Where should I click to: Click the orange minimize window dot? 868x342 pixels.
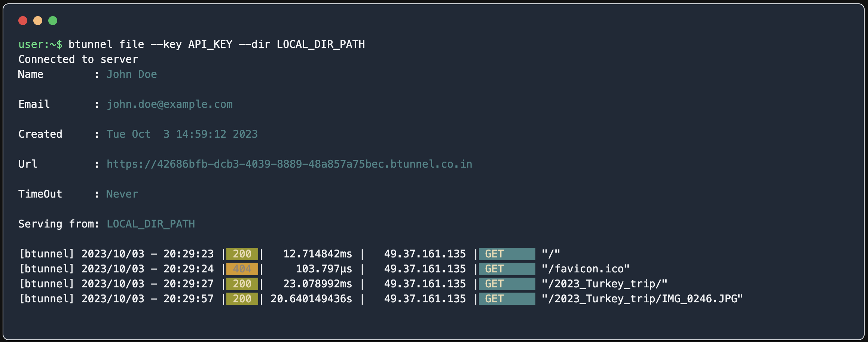pyautogui.click(x=38, y=21)
